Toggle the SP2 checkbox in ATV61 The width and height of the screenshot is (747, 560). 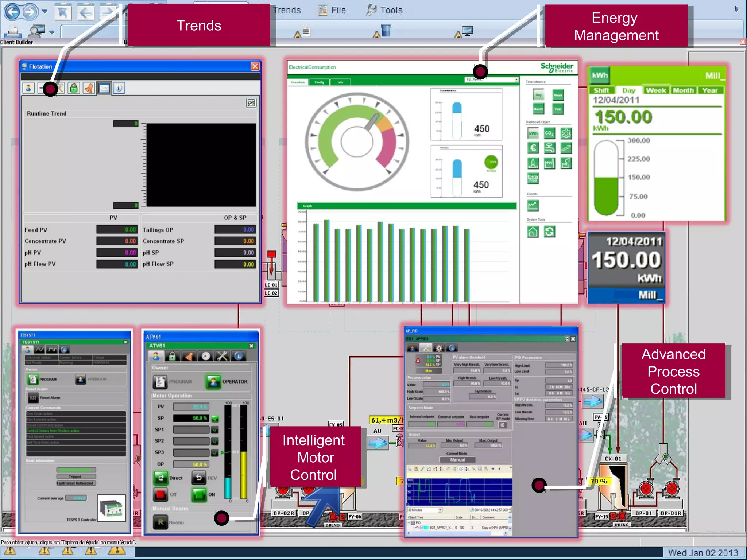(215, 441)
